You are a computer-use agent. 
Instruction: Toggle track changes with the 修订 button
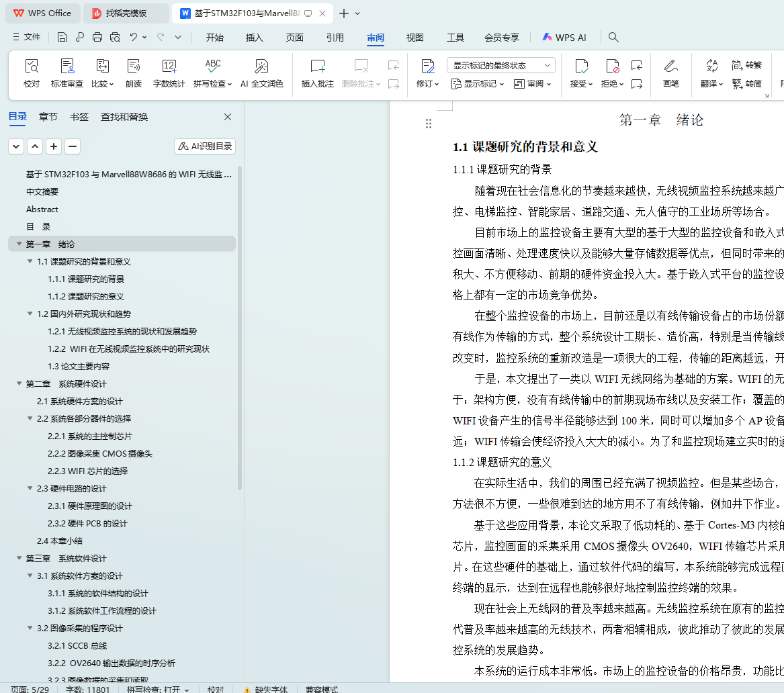point(427,73)
